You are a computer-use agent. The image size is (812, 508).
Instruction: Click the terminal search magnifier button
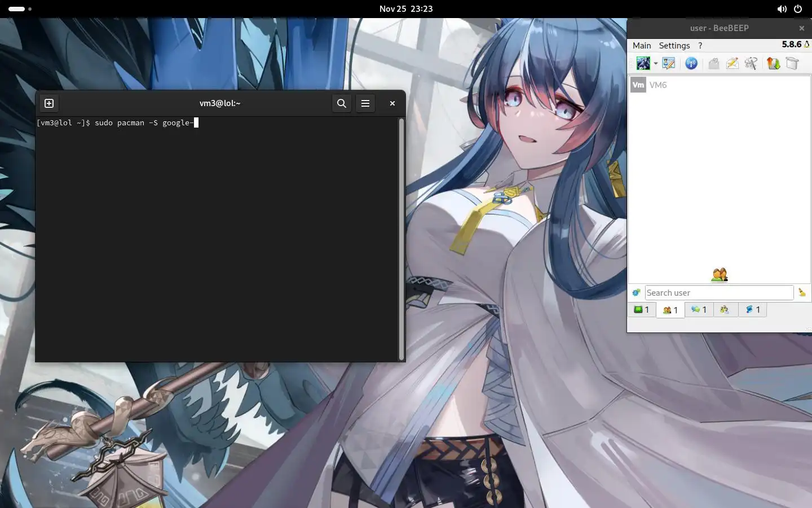342,103
